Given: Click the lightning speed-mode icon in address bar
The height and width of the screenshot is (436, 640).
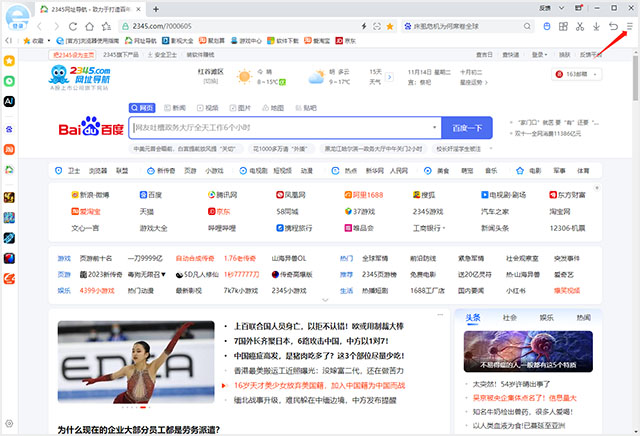Looking at the screenshot, I should pyautogui.click(x=364, y=27).
